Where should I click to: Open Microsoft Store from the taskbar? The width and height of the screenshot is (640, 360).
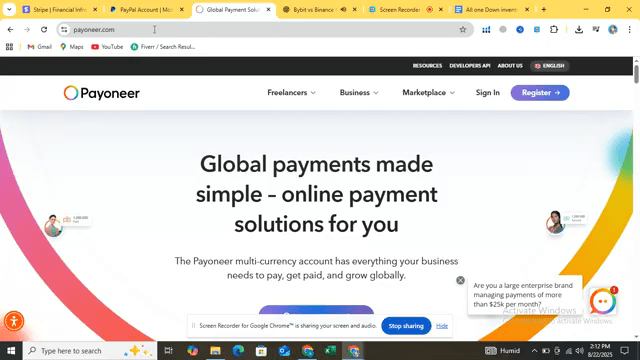(x=261, y=351)
